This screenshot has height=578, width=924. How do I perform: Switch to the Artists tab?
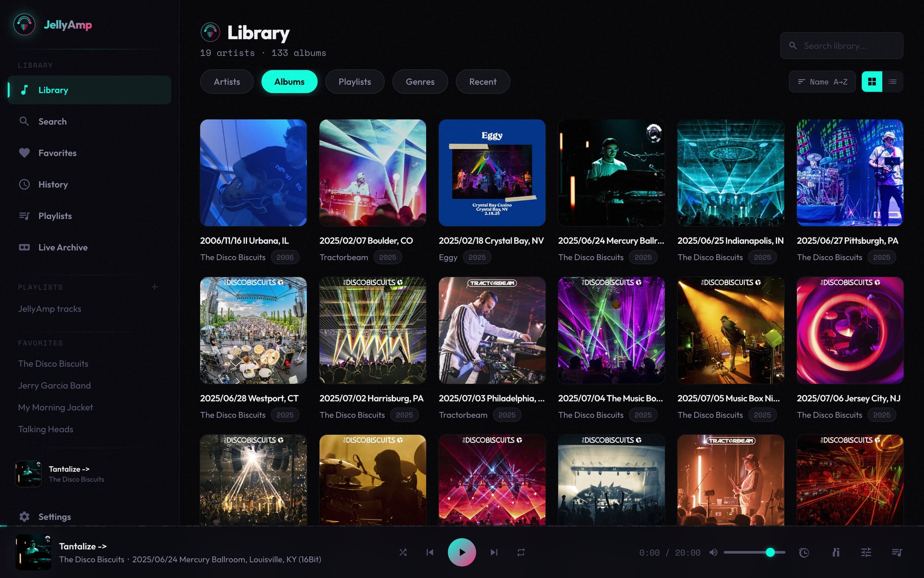[226, 81]
